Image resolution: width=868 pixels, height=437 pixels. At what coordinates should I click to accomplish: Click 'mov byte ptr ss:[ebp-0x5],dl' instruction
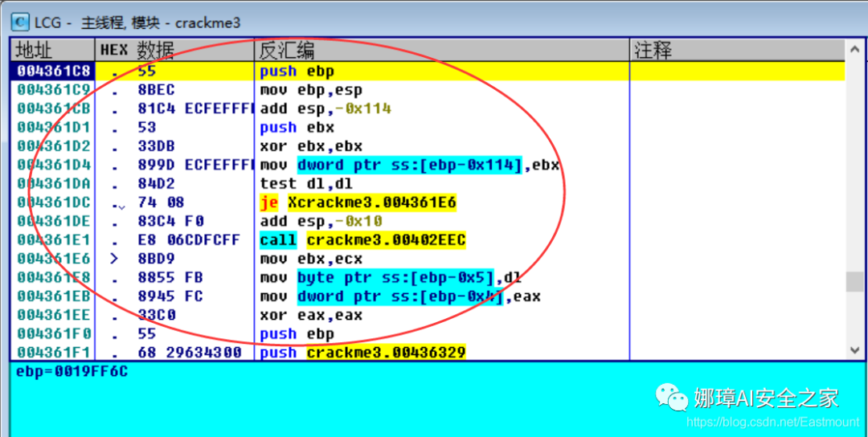coord(391,278)
